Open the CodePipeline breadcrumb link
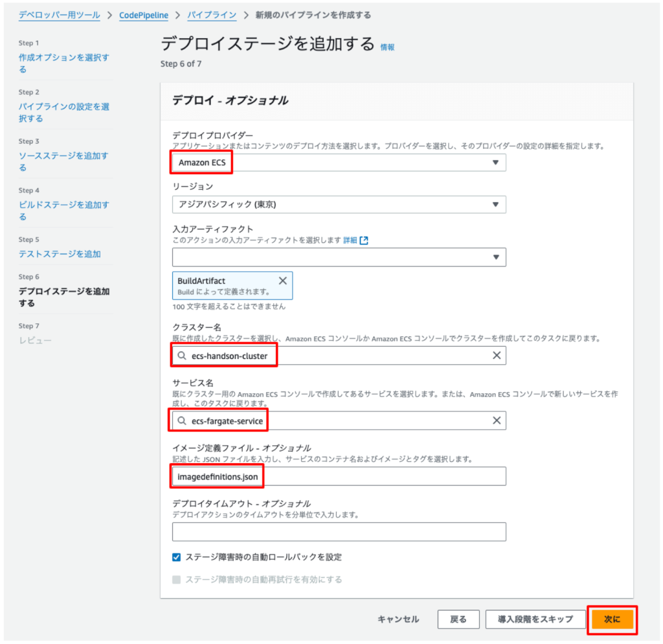Viewport: 663px width, 644px height. tap(143, 14)
